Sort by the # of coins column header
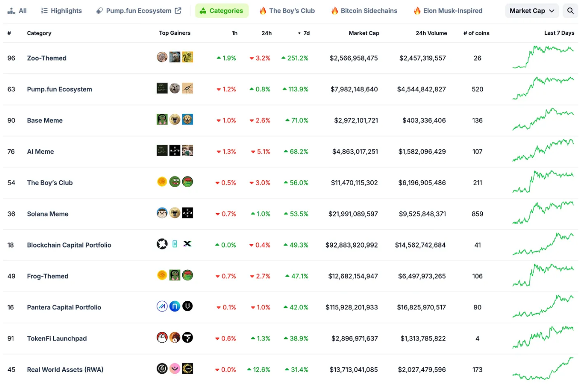 [476, 33]
